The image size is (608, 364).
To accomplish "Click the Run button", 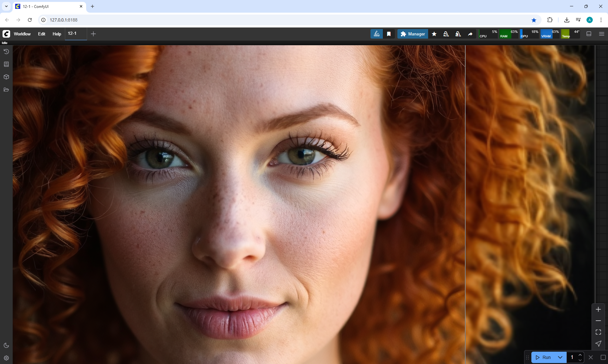I will pyautogui.click(x=544, y=357).
